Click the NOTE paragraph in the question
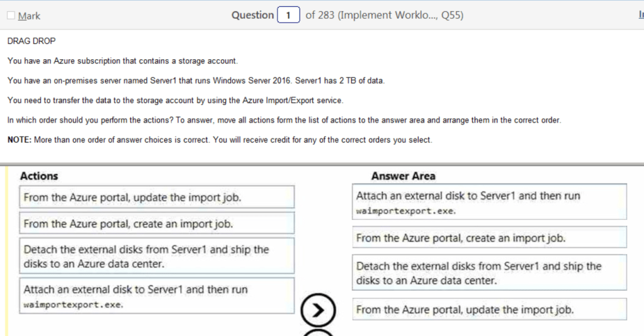This screenshot has width=644, height=336. (x=220, y=140)
